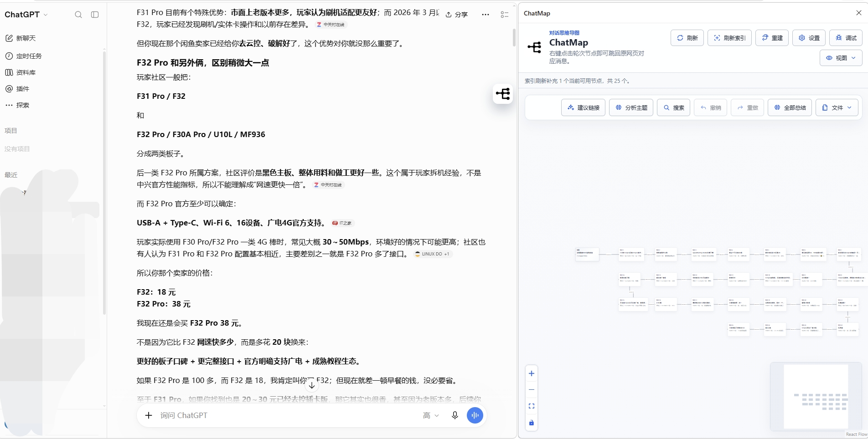Viewport: 868px width, 439px height.
Task: Open 探索 explore entry
Action: (x=23, y=105)
